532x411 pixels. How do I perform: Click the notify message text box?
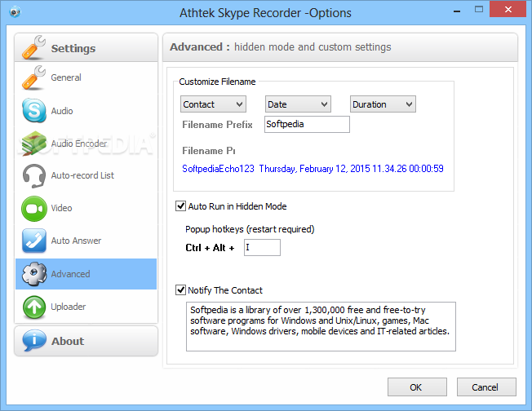[x=321, y=326]
